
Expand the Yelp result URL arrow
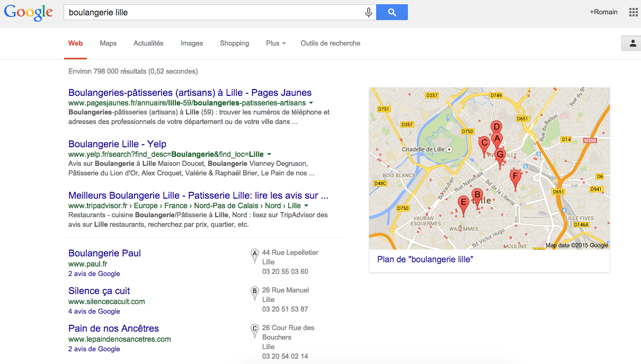[269, 154]
